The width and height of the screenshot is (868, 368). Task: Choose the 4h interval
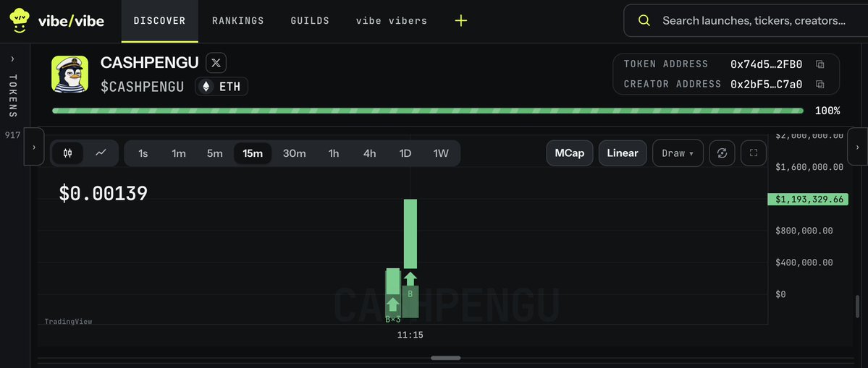pos(369,153)
